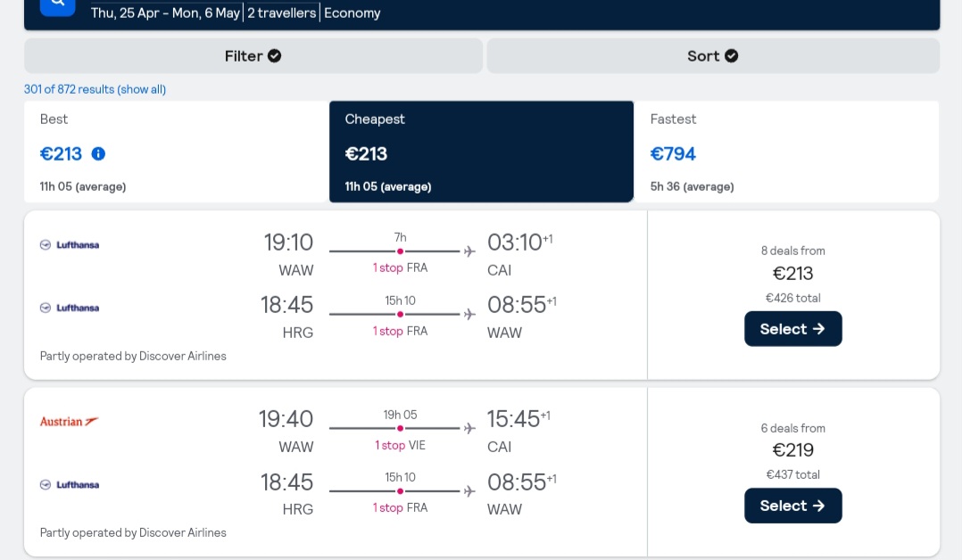Click the 1 stop VIE label

point(400,445)
